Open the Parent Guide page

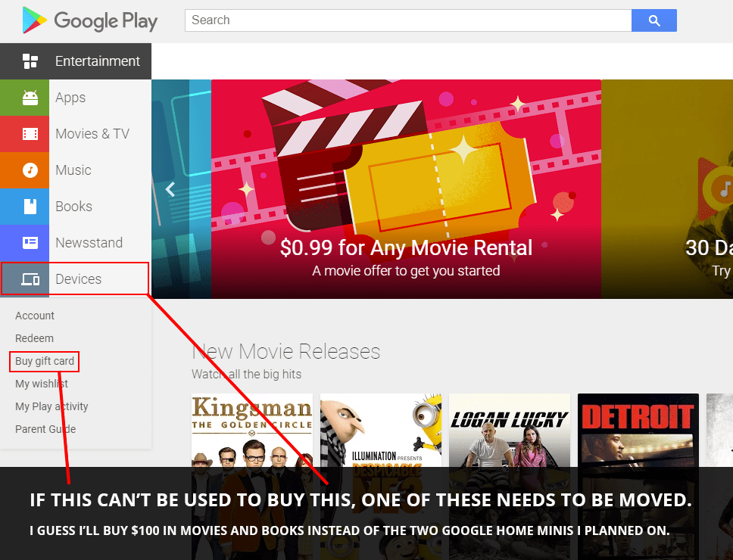pyautogui.click(x=45, y=429)
